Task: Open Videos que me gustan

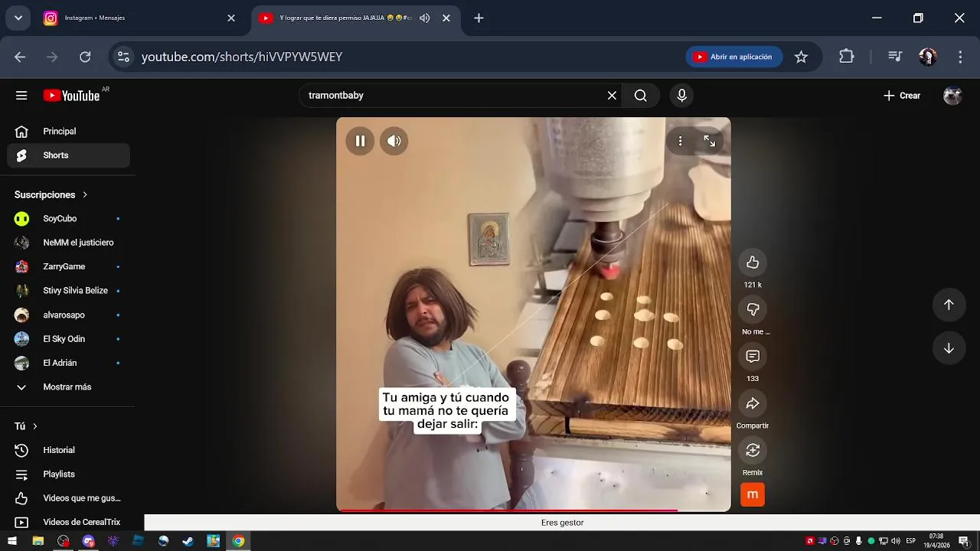Action: [x=69, y=498]
